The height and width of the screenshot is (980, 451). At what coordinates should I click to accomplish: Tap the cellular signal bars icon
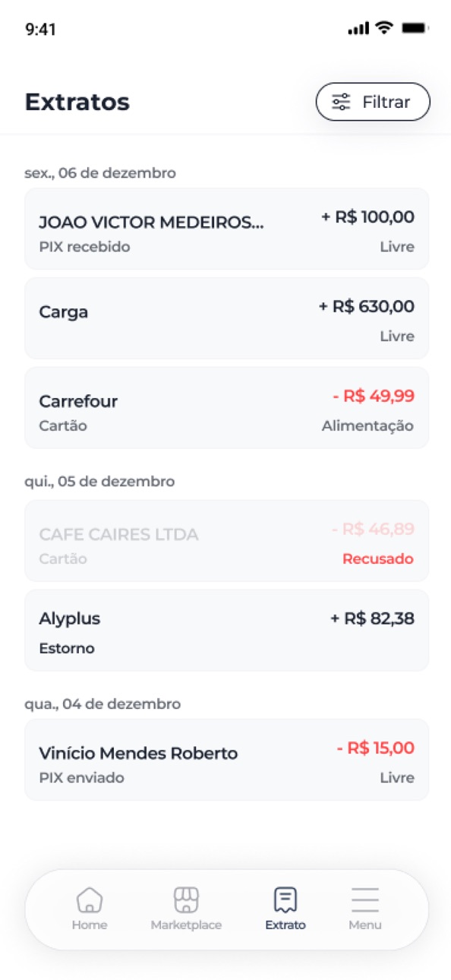click(x=358, y=29)
